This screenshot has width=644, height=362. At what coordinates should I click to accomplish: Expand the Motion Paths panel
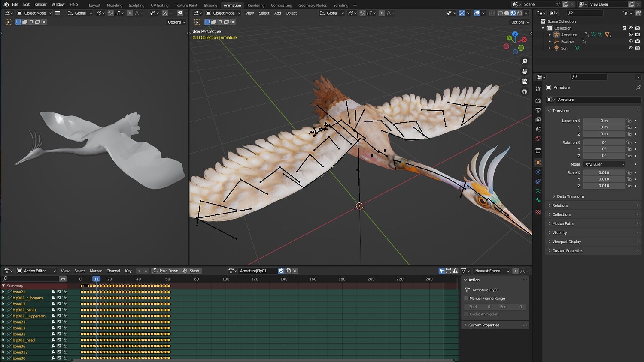(563, 223)
